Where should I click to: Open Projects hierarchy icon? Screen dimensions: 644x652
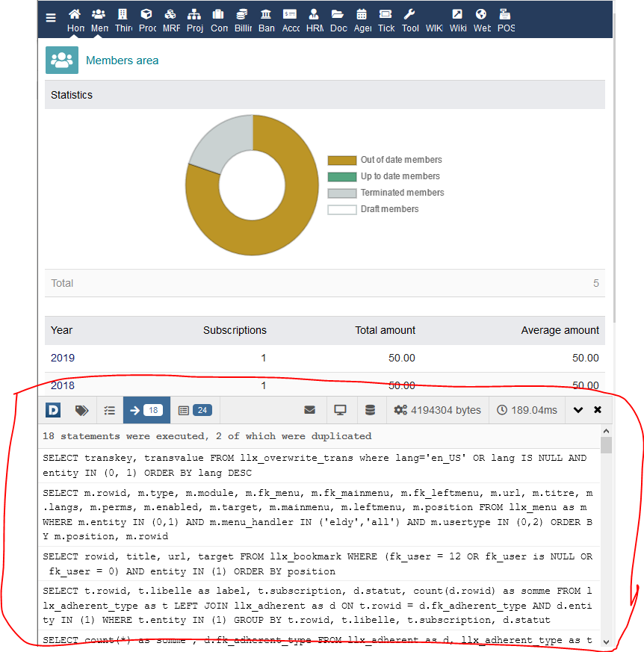point(194,14)
